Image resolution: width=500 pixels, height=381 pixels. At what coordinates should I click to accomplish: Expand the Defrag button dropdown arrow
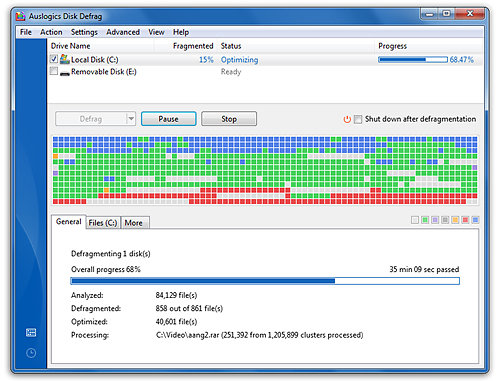(x=131, y=119)
